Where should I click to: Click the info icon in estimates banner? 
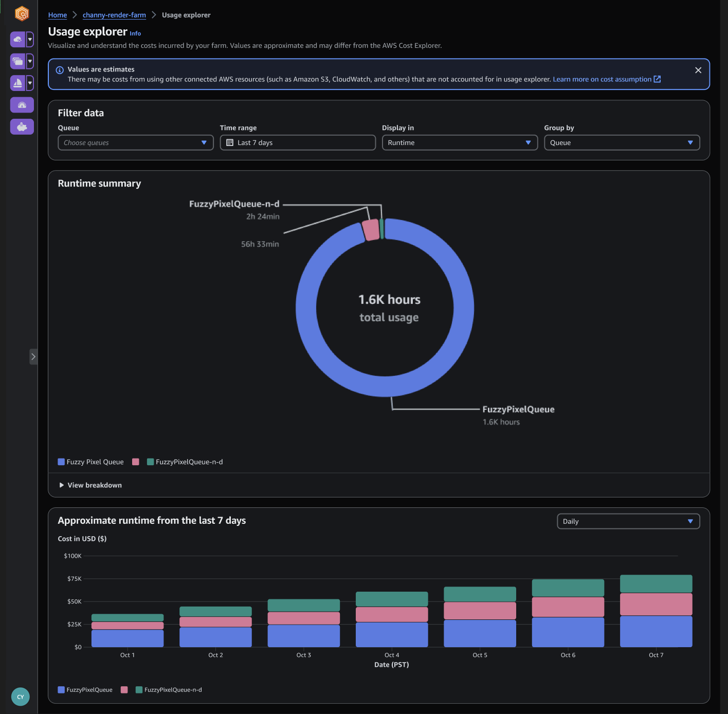(60, 70)
